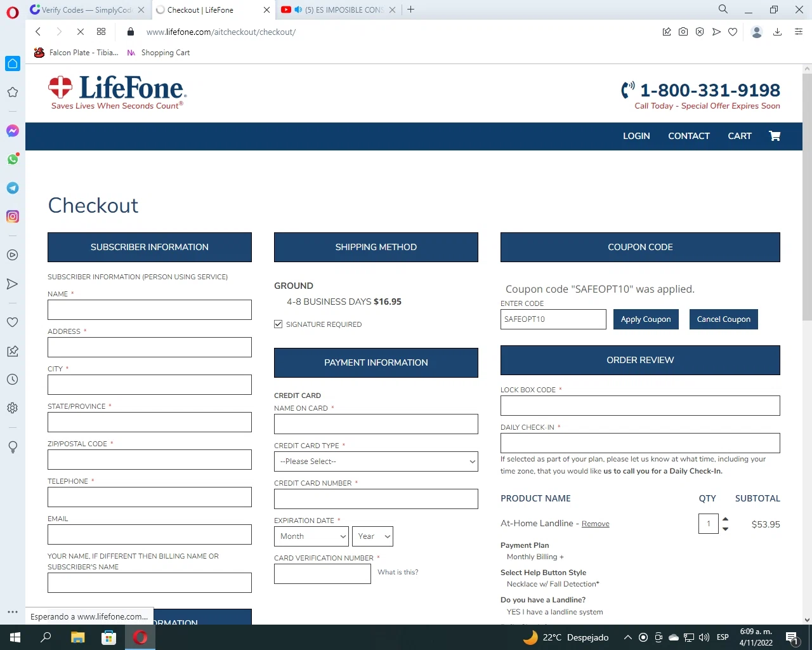Open the heart icon in the sidebar
The height and width of the screenshot is (650, 812).
(13, 322)
